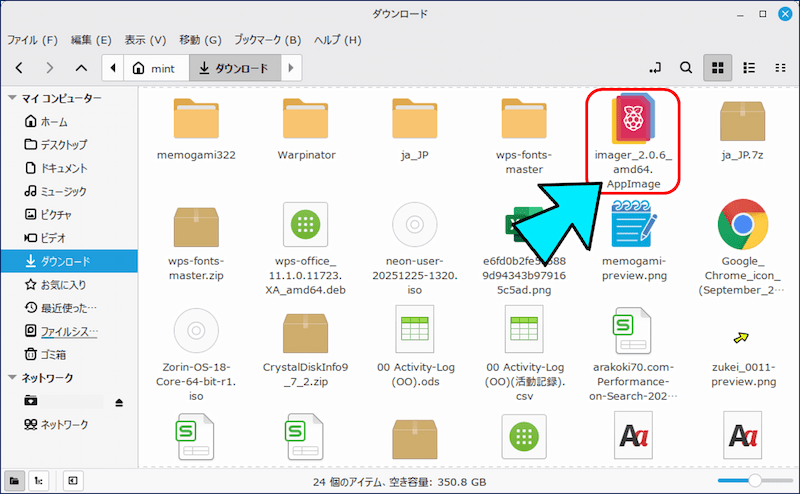Show tree view in the sidebar
800x494 pixels.
(x=39, y=481)
